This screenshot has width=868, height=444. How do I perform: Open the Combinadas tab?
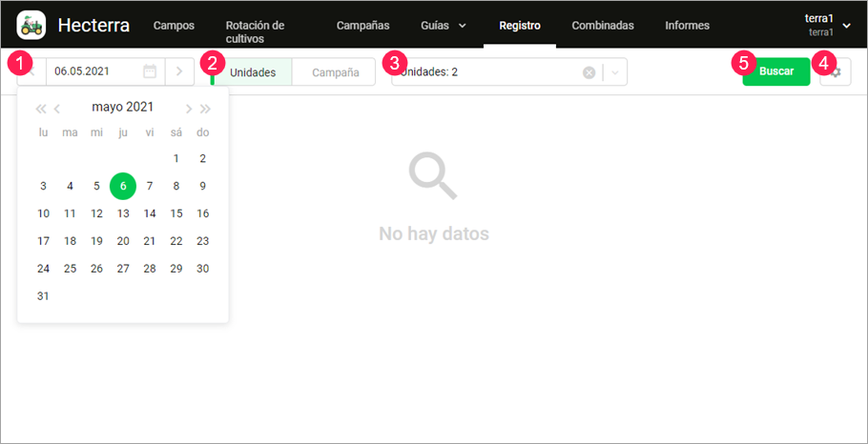pos(603,26)
